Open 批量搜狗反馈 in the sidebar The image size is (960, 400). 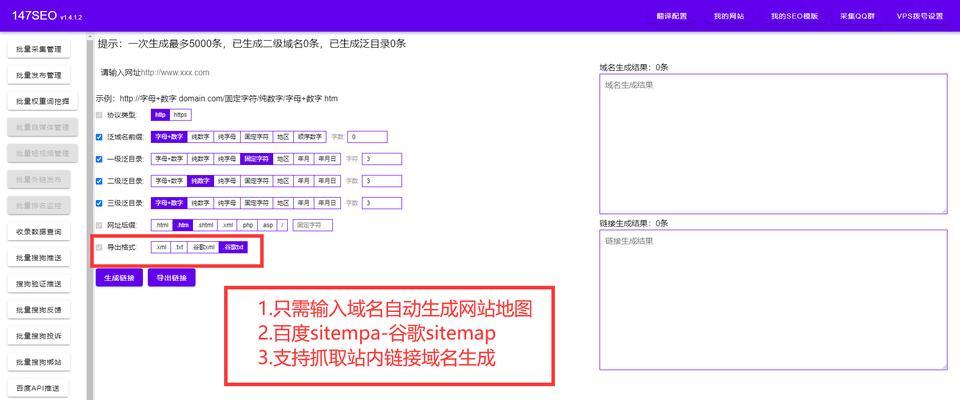[39, 310]
